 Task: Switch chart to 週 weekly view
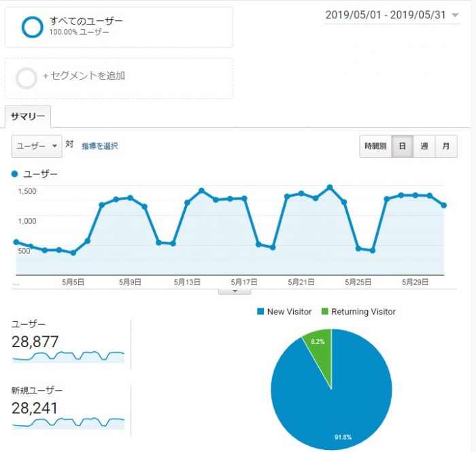click(424, 146)
